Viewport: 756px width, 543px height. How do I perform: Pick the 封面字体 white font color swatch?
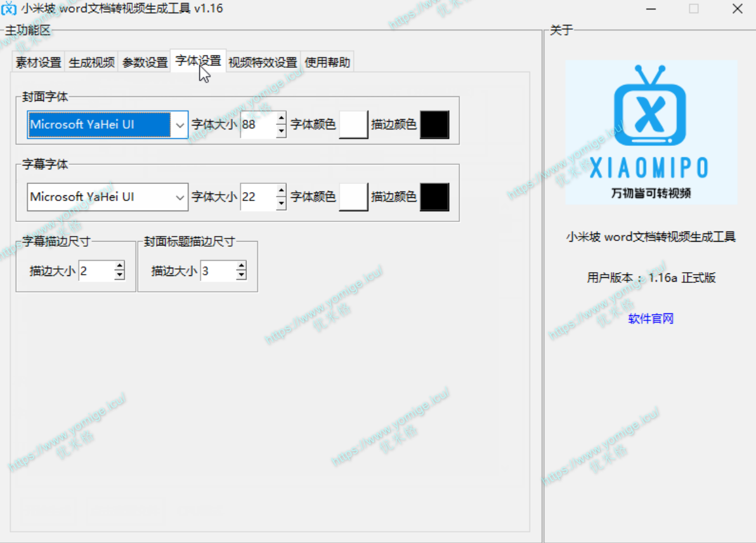353,125
